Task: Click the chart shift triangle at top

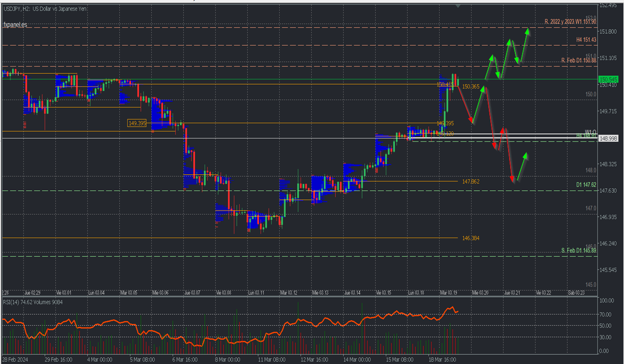Action: (458, 5)
